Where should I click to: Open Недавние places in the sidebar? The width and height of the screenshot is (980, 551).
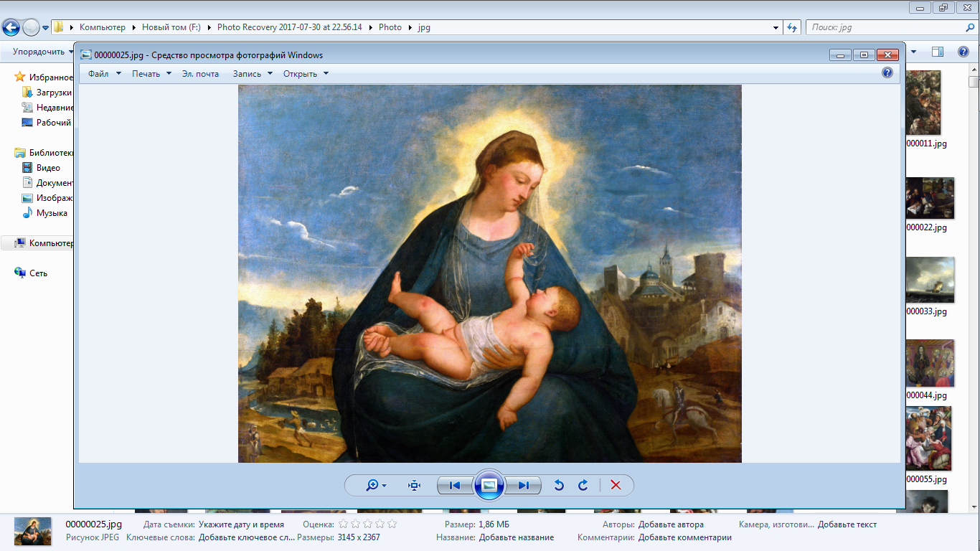click(47, 108)
